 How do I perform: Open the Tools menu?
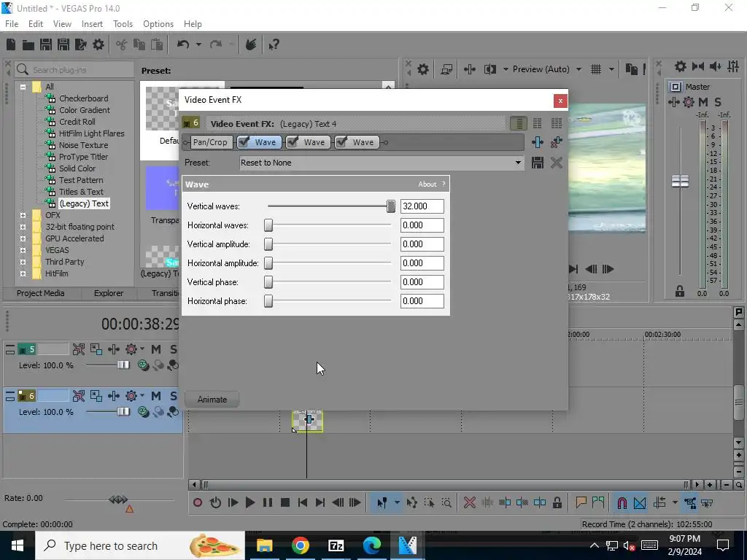tap(123, 24)
